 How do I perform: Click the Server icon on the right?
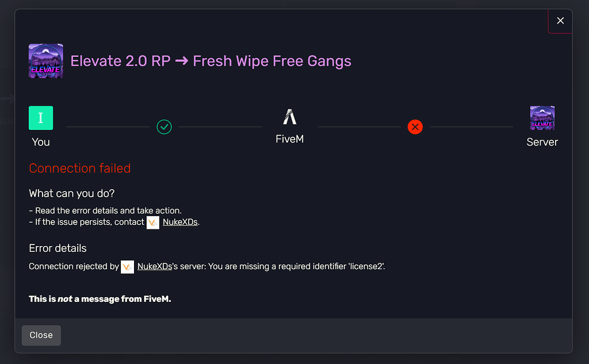point(542,118)
